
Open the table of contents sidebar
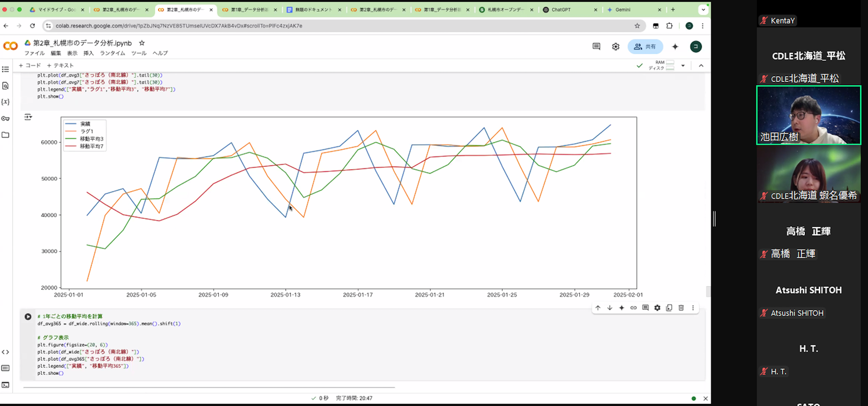(6, 70)
